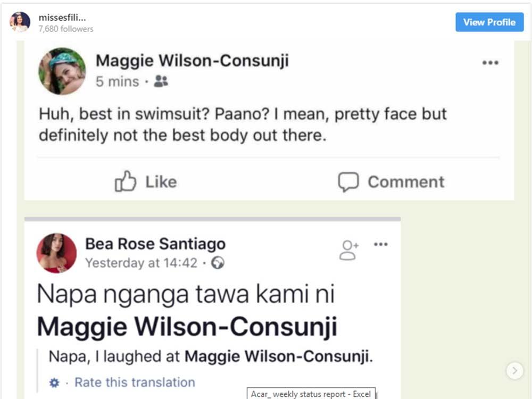Click the thumbs-up Like icon

(126, 182)
